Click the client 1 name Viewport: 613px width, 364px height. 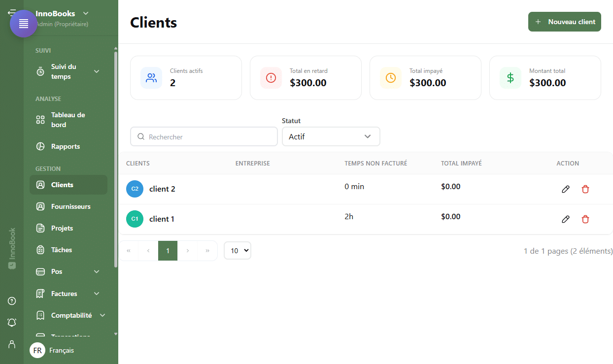(162, 219)
